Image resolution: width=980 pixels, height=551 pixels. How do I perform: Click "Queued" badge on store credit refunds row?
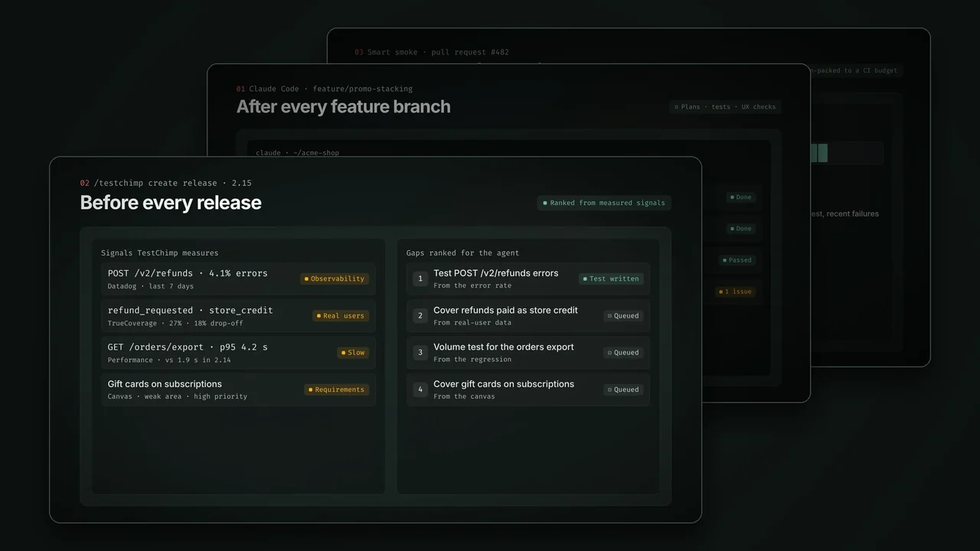[623, 315]
